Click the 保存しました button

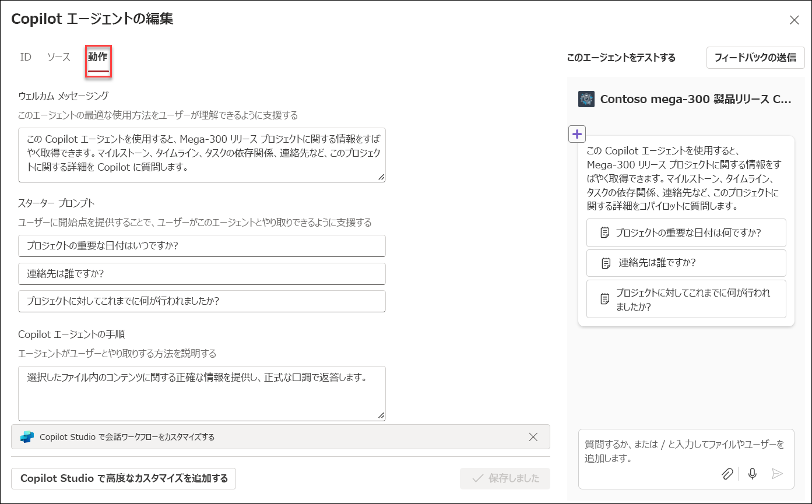coord(505,478)
